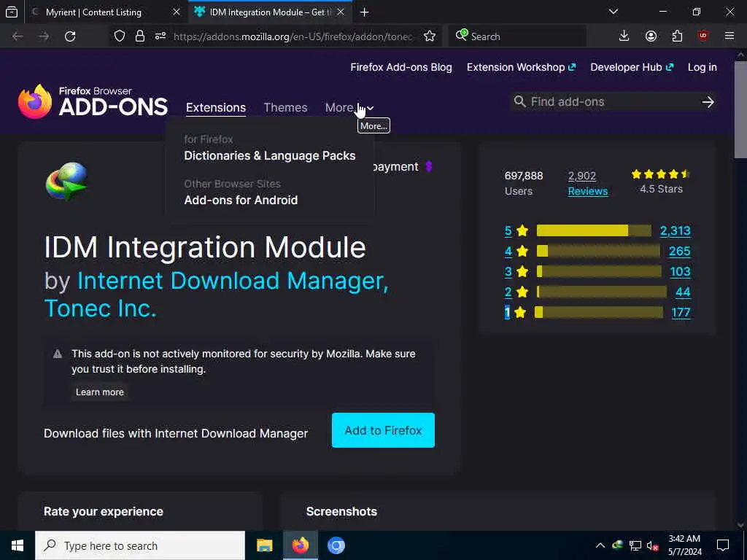The image size is (747, 560).
Task: Click the Firefox View icon in tab bar
Action: point(12,12)
